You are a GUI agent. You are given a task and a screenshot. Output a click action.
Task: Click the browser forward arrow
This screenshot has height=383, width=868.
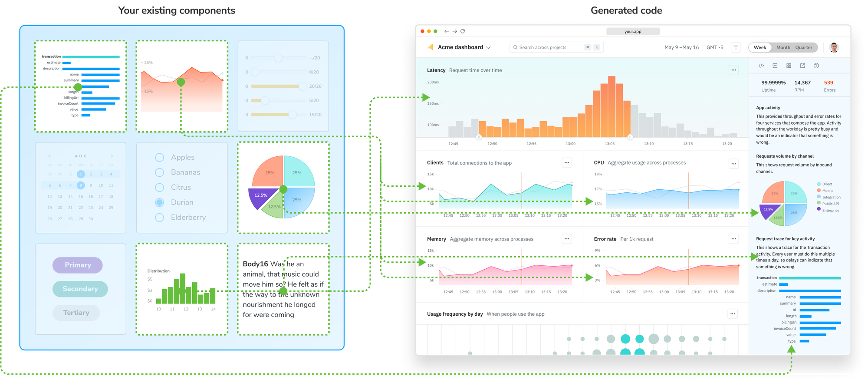click(454, 31)
